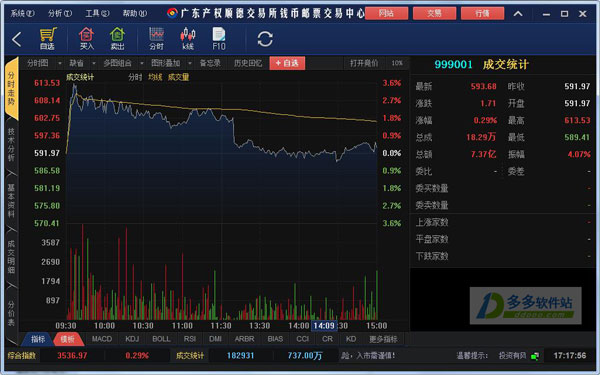This screenshot has width=600, height=375.
Task: Select the CR indicator
Action: [327, 339]
